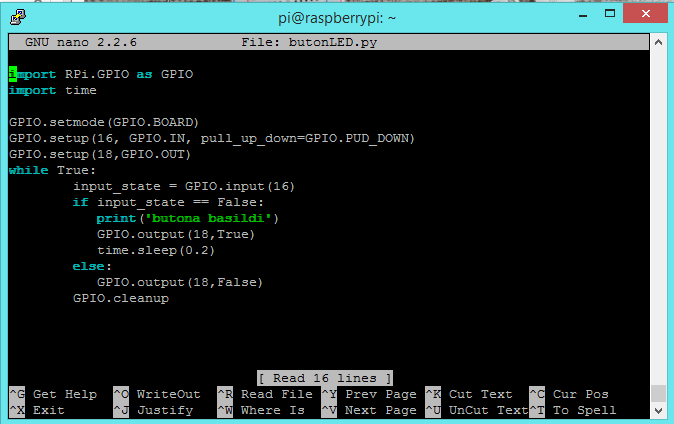Maximize the pi@raspberrypi terminal window

click(610, 14)
